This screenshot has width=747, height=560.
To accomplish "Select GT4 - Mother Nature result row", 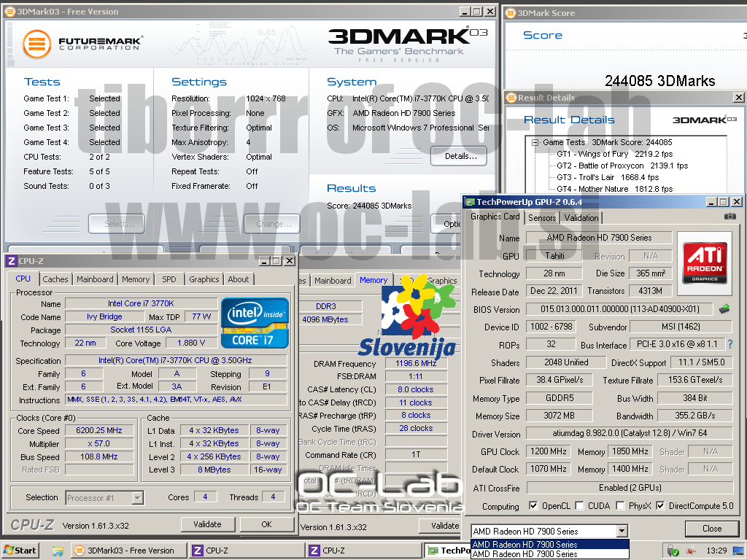I will 614,189.
